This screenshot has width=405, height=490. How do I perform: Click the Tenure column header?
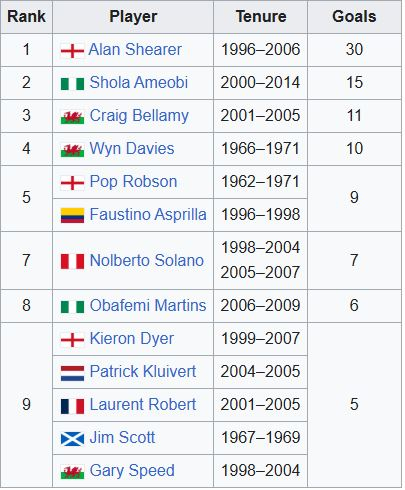(x=261, y=17)
